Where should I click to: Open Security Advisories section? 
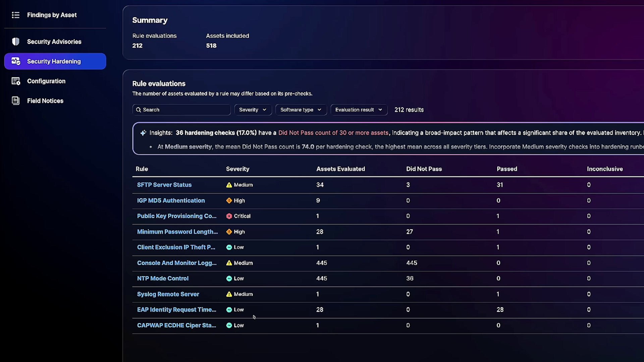point(55,42)
